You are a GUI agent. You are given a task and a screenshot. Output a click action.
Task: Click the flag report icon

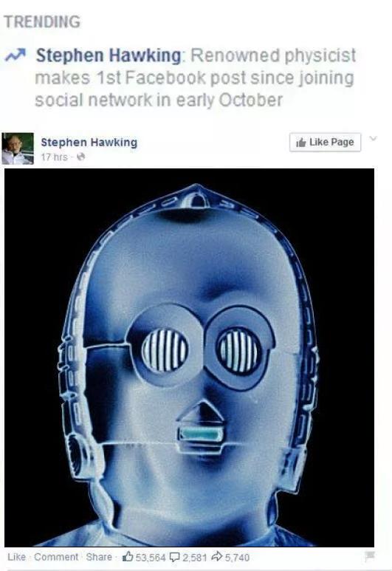point(369,556)
